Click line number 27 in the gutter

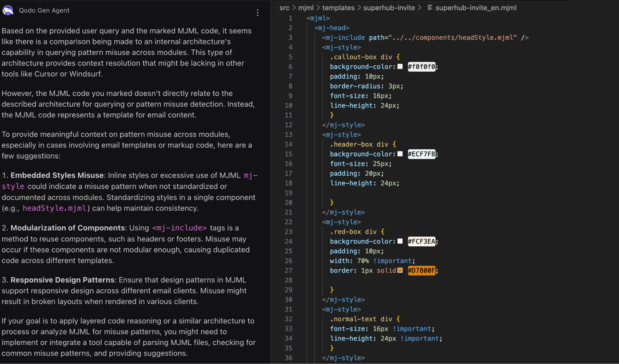pos(289,270)
